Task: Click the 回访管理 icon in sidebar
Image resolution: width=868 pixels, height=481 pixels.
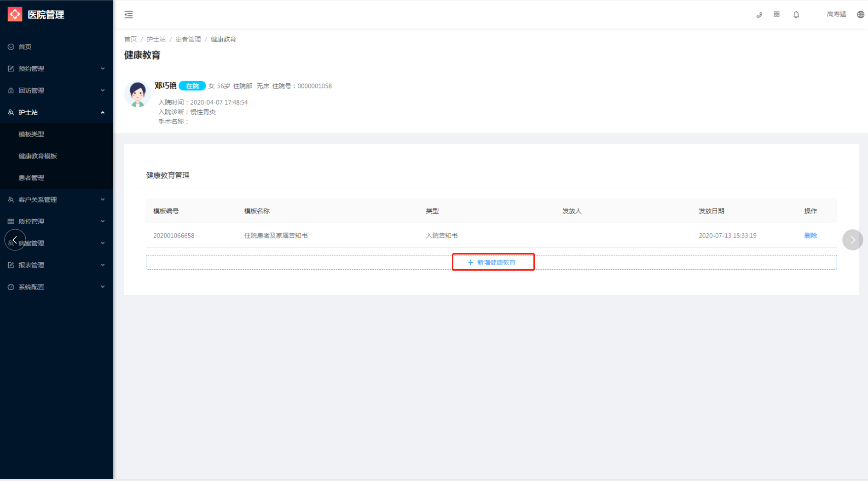Action: (11, 91)
